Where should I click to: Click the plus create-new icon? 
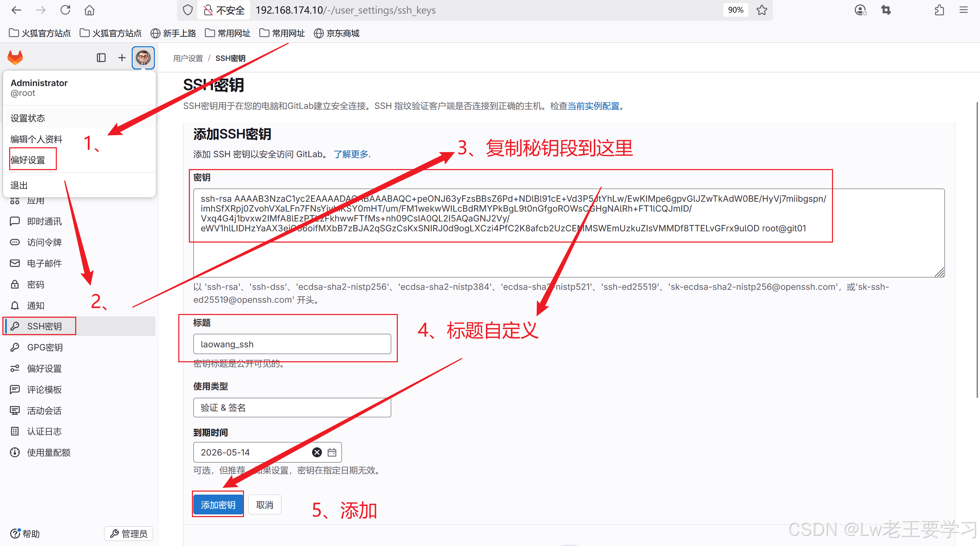122,58
